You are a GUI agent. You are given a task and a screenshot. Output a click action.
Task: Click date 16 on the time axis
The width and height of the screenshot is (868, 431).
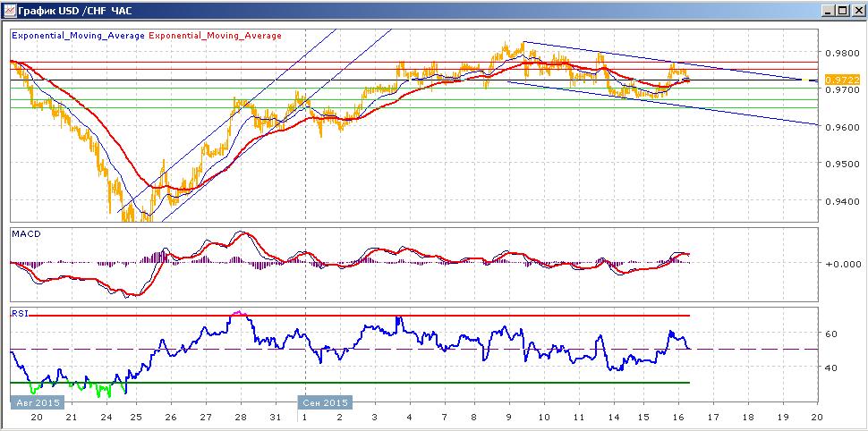(x=678, y=418)
